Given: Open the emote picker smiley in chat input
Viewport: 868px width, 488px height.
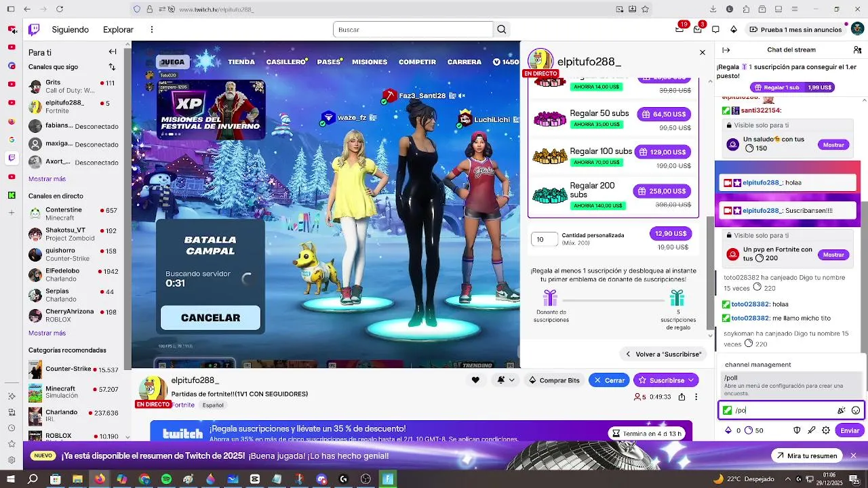Looking at the screenshot, I should click(856, 410).
